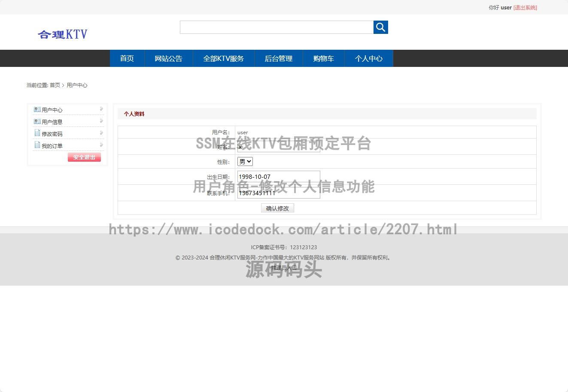The image size is (568, 392).
Task: Click the arrow at right of 我的订单 row
Action: click(101, 145)
